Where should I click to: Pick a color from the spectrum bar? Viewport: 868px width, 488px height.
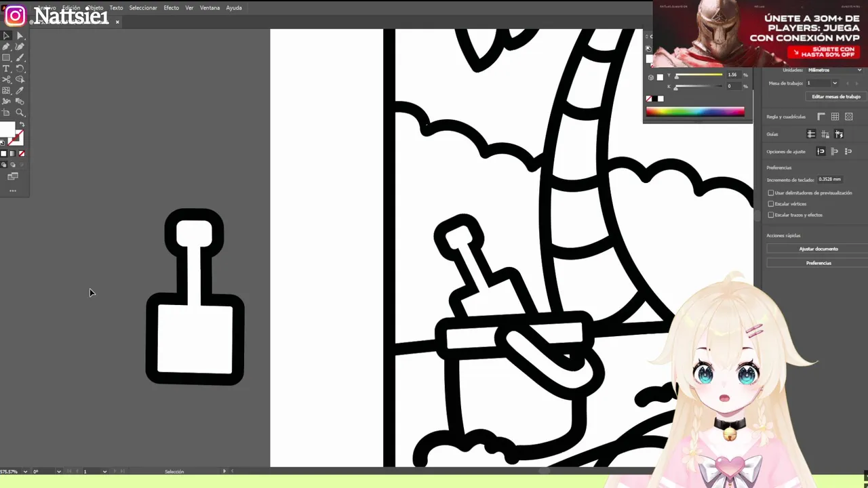(695, 112)
